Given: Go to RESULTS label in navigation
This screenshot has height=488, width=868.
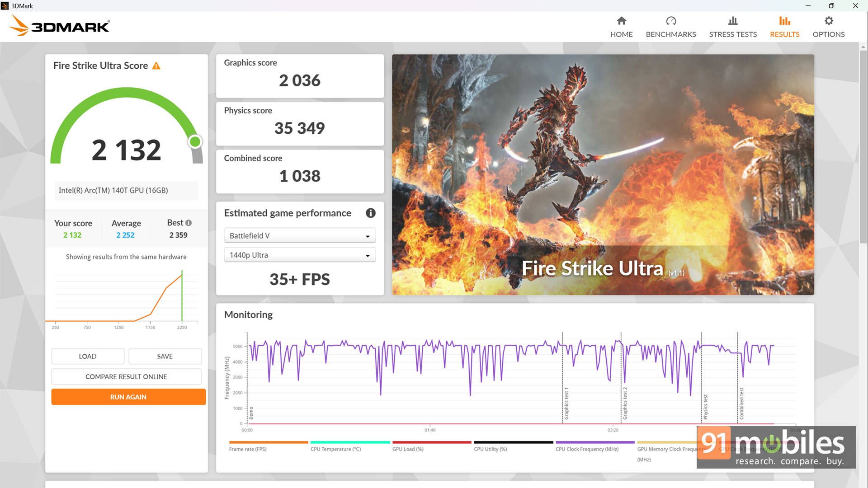Looking at the screenshot, I should (785, 34).
